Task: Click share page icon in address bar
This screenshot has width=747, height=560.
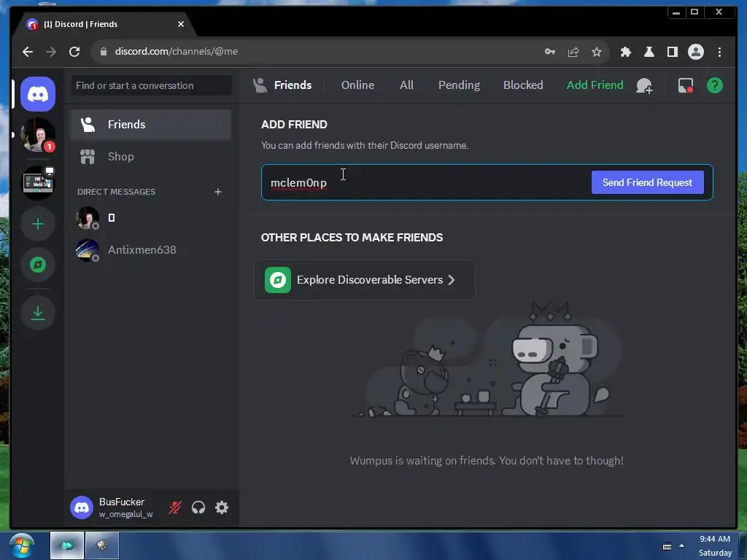Action: click(x=573, y=52)
